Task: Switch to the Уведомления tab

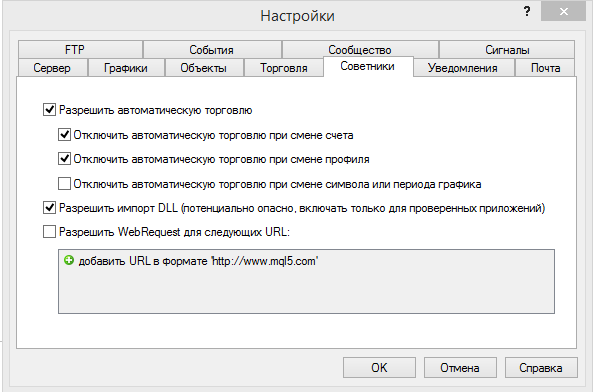Action: coord(463,68)
